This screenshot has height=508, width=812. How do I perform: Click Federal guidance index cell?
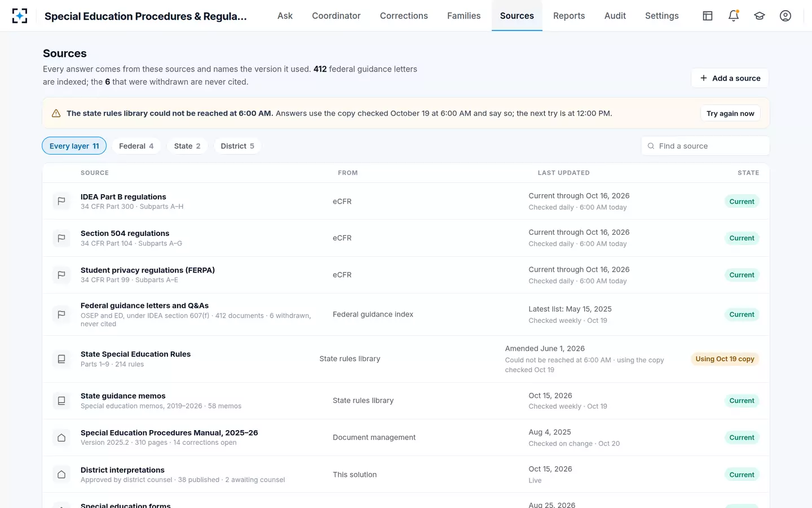(x=373, y=314)
